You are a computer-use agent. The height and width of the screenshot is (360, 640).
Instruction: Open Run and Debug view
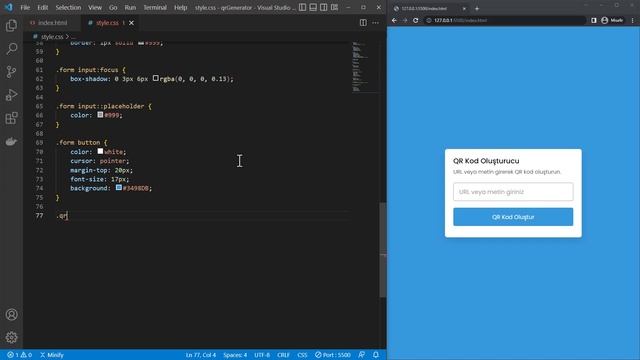[11, 95]
